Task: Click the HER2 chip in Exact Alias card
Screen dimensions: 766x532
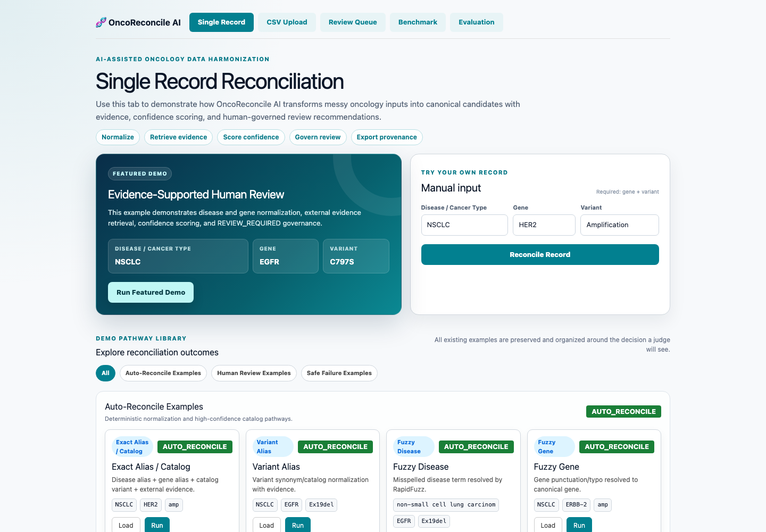Action: (151, 505)
